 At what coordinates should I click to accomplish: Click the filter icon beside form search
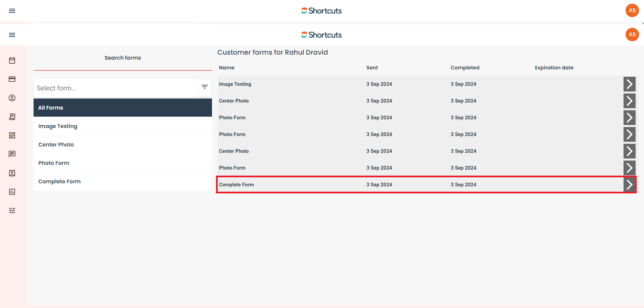[x=204, y=87]
